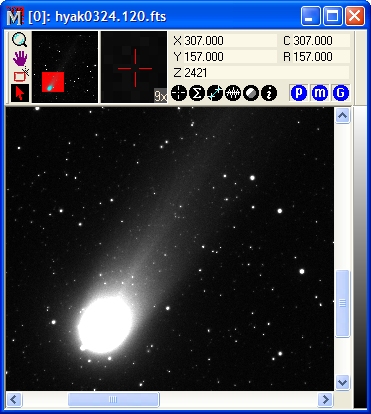
Task: Click the vertical scrollbar down arrow
Action: click(x=342, y=382)
